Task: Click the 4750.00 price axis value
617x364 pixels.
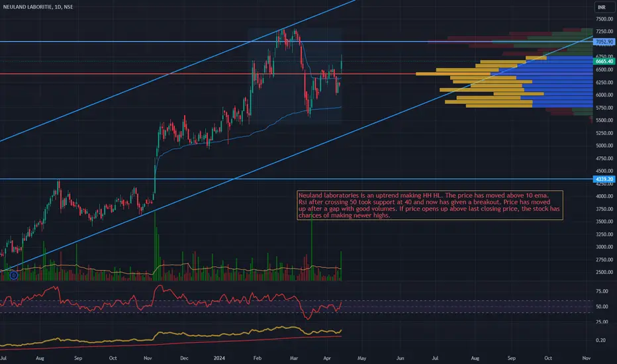Action: pyautogui.click(x=604, y=158)
